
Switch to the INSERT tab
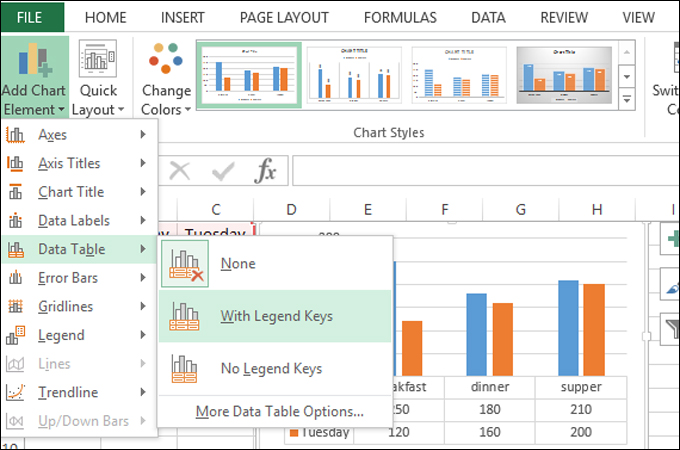[x=183, y=18]
